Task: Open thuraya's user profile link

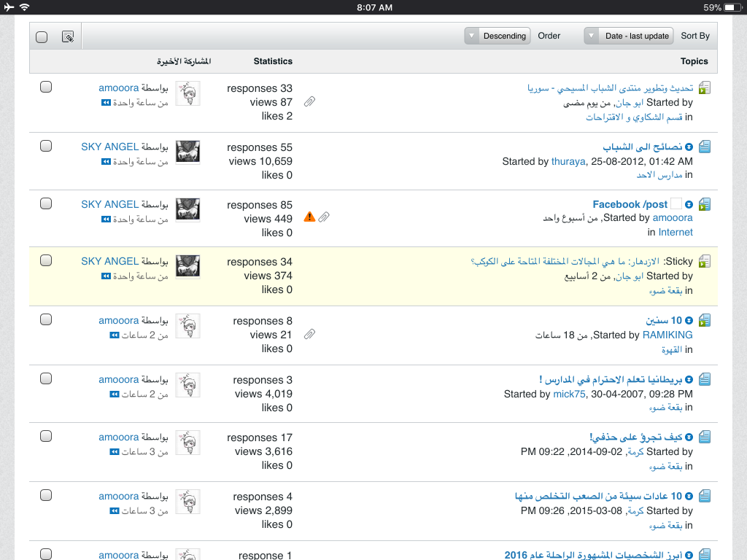Action: coord(568,161)
